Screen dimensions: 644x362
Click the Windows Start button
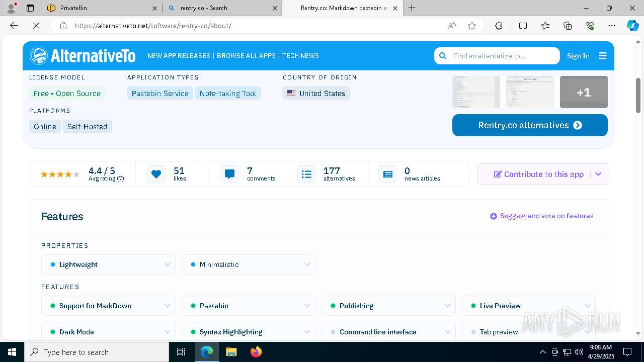coord(12,352)
